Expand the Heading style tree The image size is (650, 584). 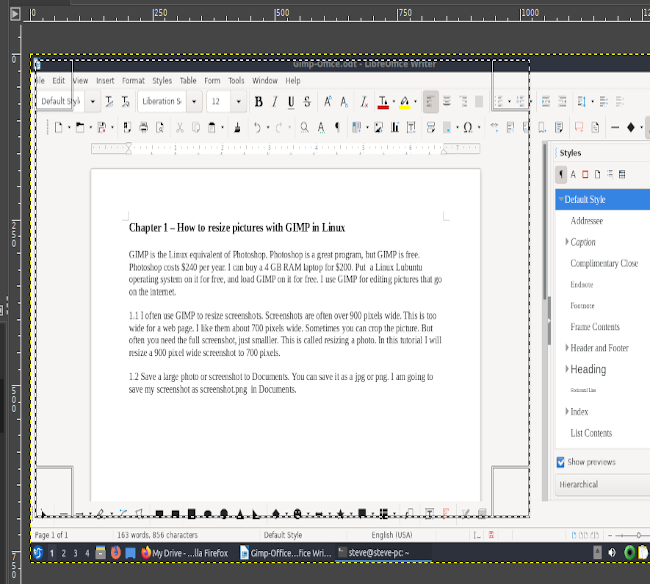[x=566, y=369]
